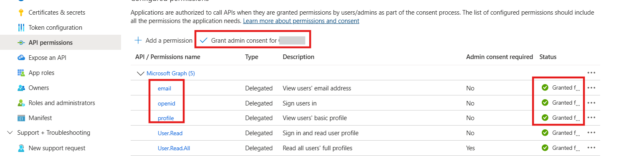Click the plus icon for Add a permission
The width and height of the screenshot is (644, 167).
click(x=138, y=41)
